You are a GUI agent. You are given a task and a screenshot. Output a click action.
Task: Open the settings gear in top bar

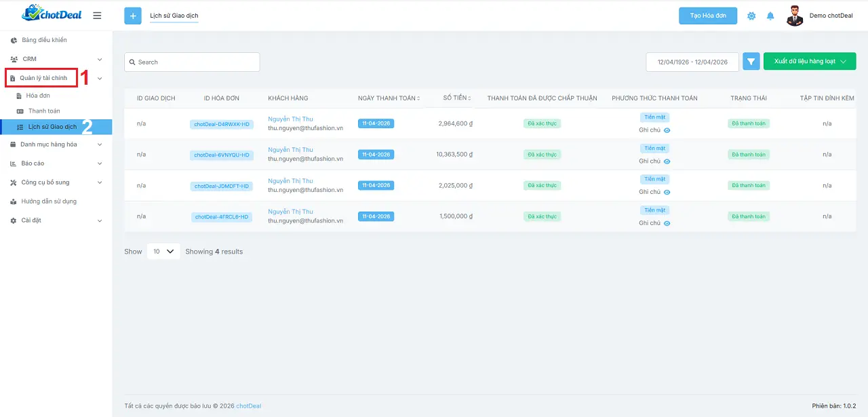click(x=751, y=16)
